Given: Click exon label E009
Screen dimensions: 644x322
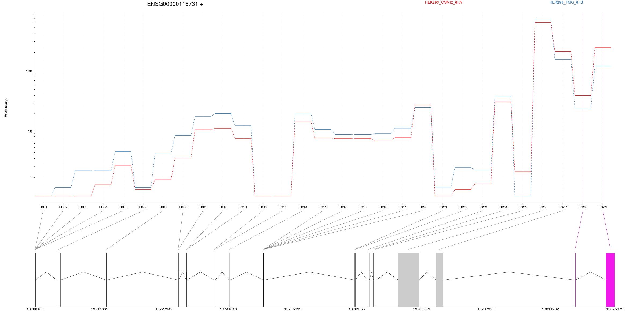Looking at the screenshot, I should click(203, 207).
